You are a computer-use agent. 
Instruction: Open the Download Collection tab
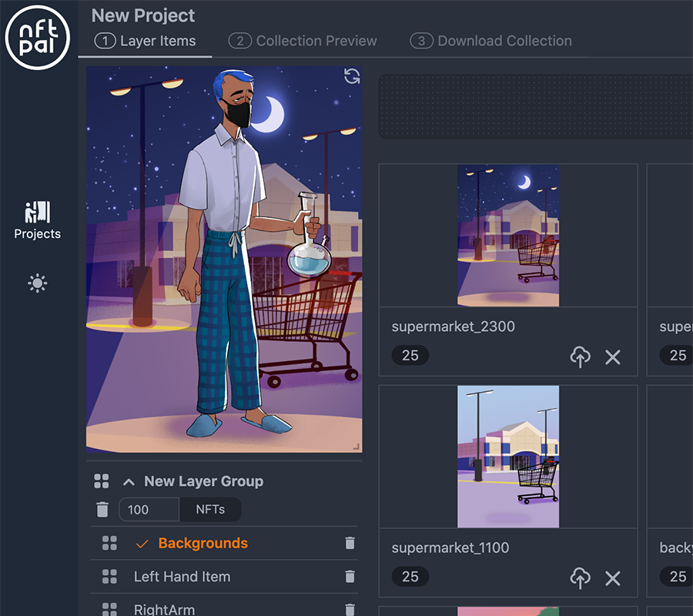coord(490,41)
